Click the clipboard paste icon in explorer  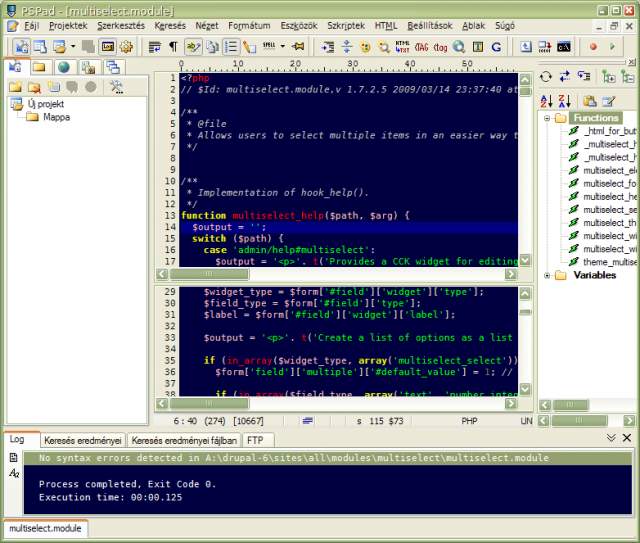589,100
